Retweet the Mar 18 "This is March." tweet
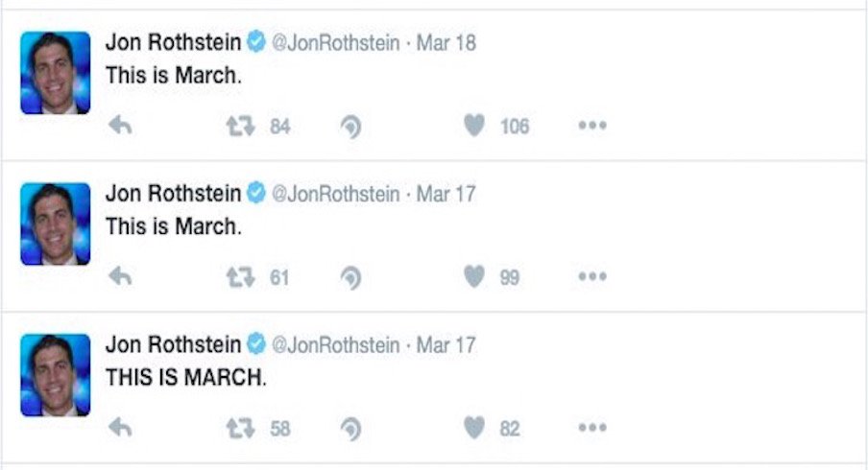The height and width of the screenshot is (470, 868). (240, 126)
